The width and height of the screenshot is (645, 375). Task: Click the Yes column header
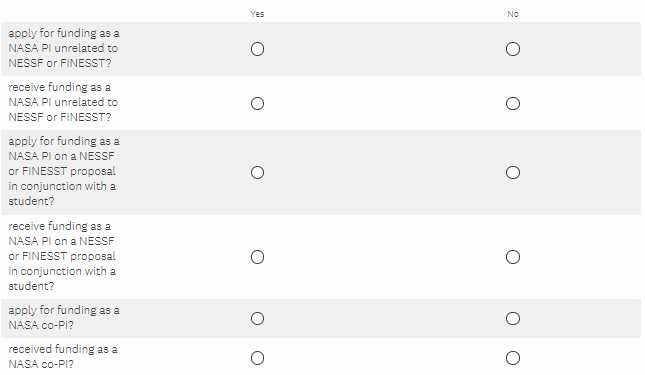(257, 14)
